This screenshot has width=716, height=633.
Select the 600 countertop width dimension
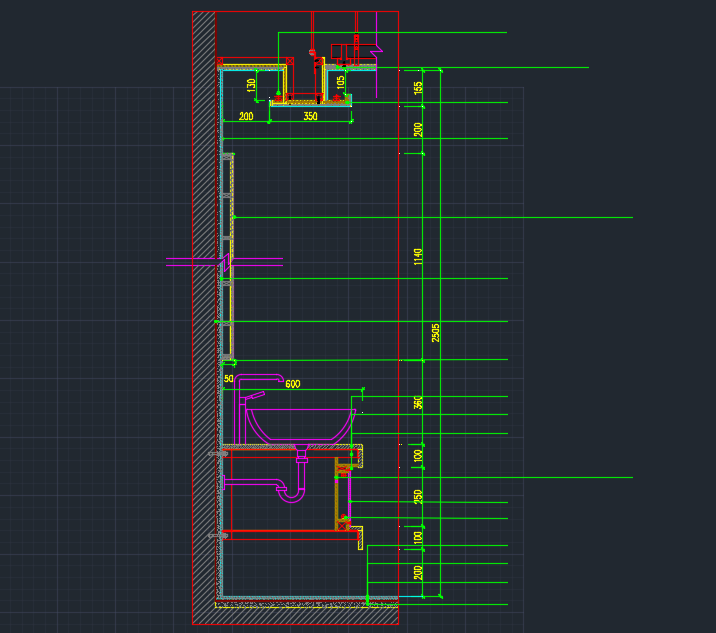tap(293, 384)
